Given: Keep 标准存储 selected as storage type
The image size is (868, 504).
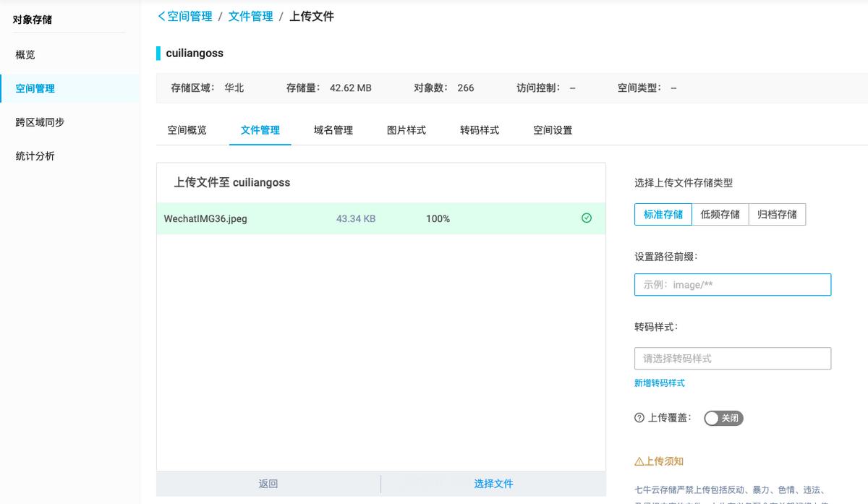Looking at the screenshot, I should pos(663,214).
